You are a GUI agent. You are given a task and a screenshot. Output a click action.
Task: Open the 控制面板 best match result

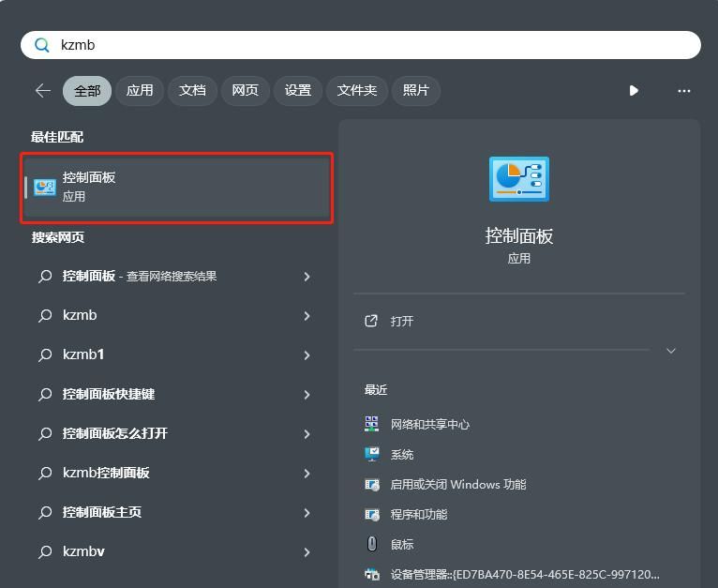pyautogui.click(x=177, y=188)
